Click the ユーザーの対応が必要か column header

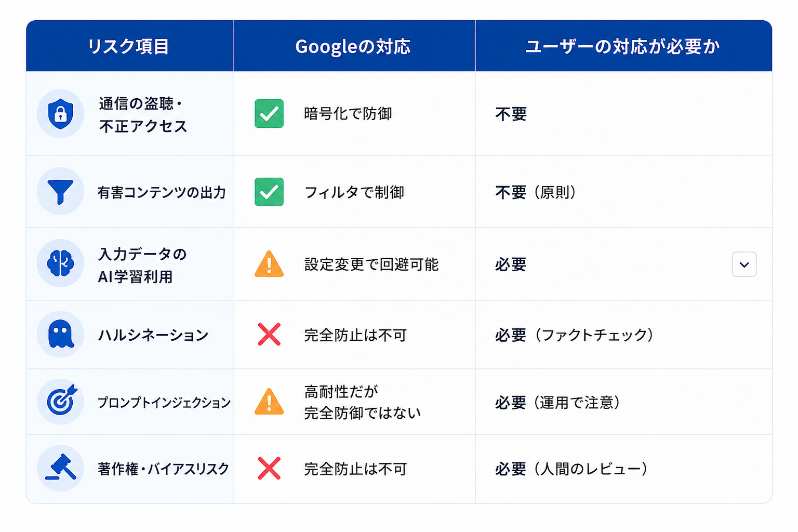click(623, 47)
